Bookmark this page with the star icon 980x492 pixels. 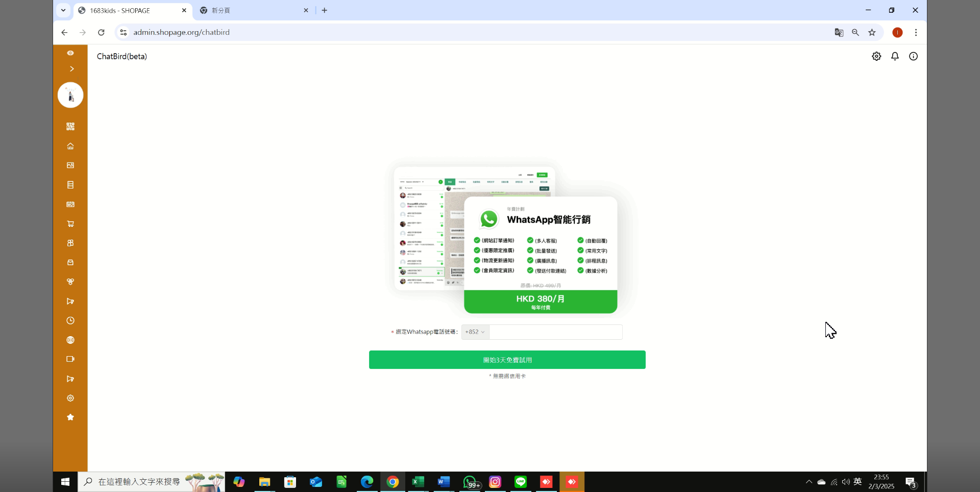coord(872,32)
